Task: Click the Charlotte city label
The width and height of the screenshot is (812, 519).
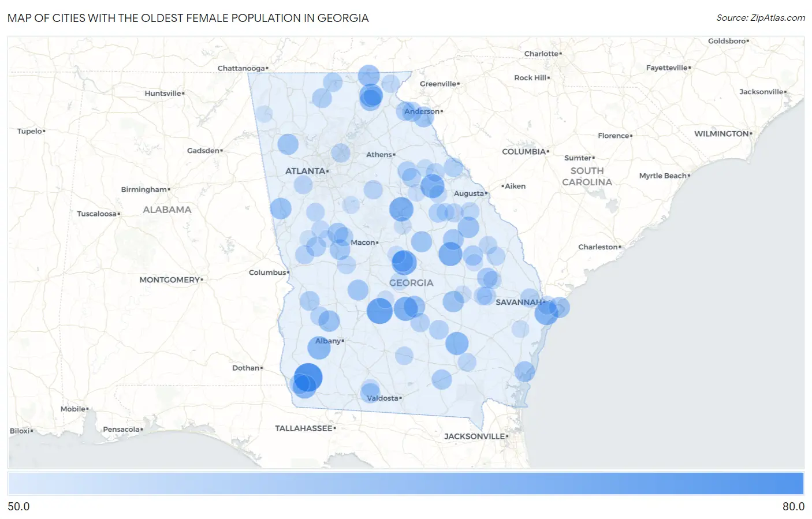Action: click(x=541, y=54)
